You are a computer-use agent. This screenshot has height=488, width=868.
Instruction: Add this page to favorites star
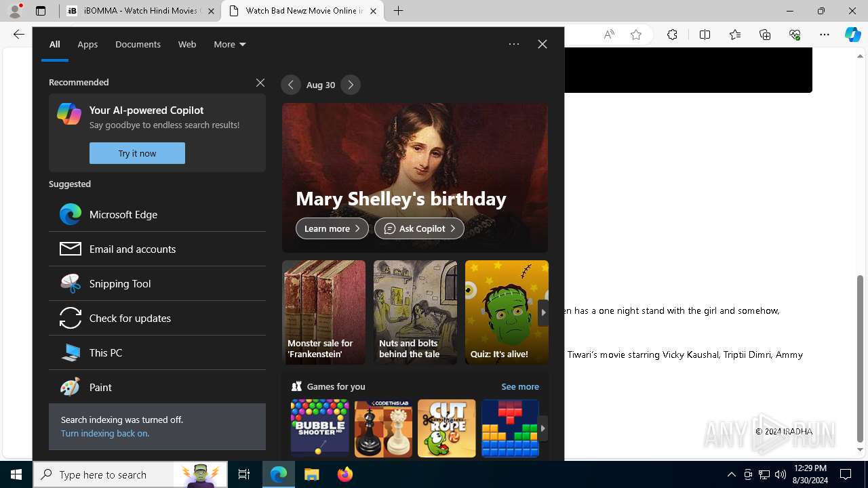pyautogui.click(x=636, y=35)
